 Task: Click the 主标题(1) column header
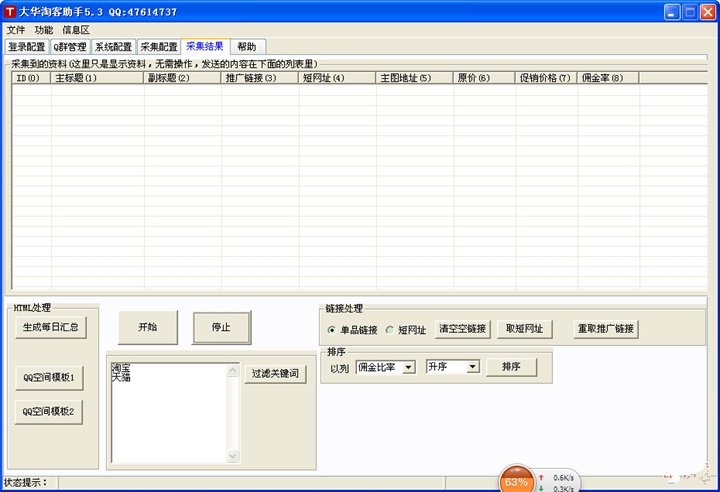[97, 78]
